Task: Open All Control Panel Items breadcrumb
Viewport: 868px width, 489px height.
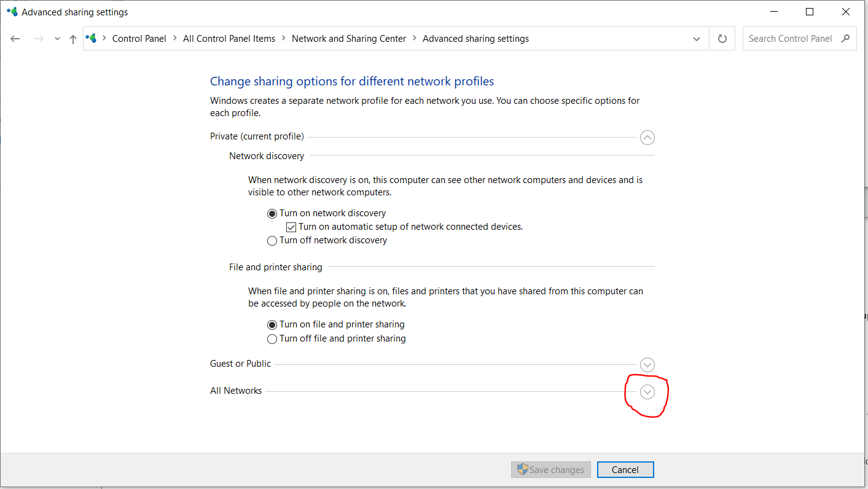Action: (229, 38)
